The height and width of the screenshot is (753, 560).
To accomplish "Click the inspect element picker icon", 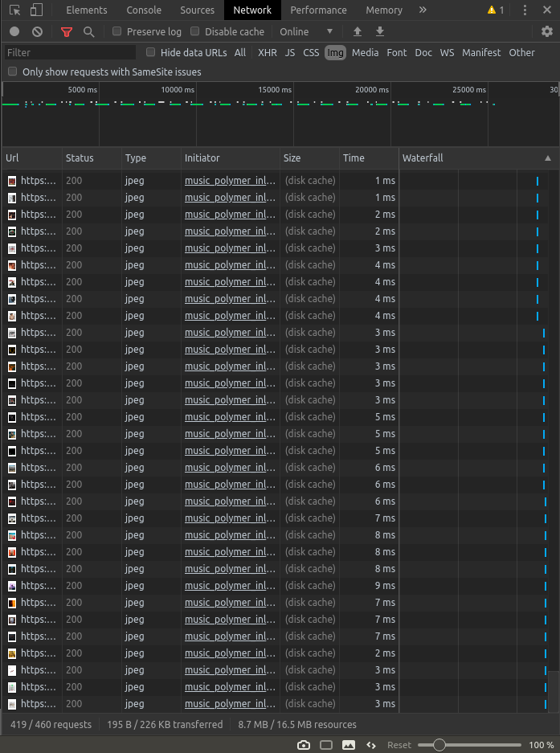I will tap(14, 10).
